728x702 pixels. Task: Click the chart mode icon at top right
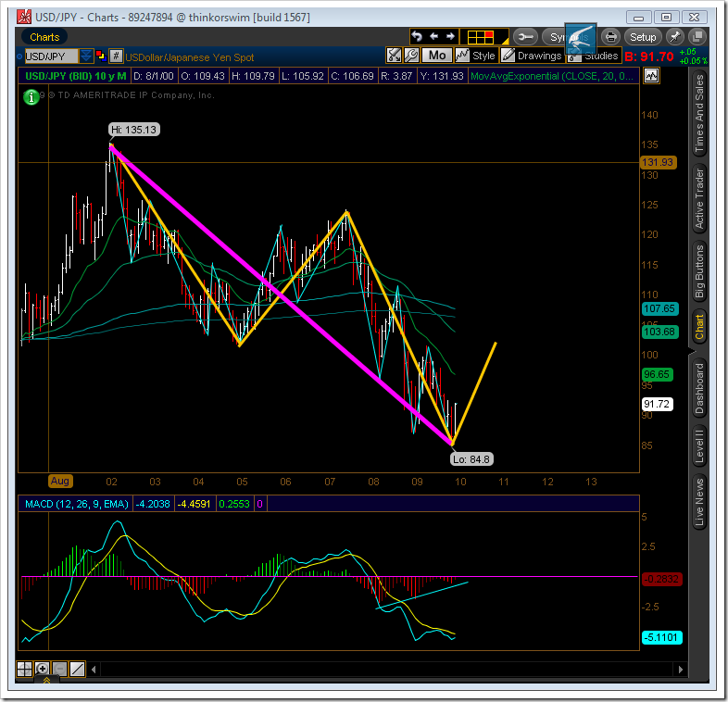click(651, 76)
